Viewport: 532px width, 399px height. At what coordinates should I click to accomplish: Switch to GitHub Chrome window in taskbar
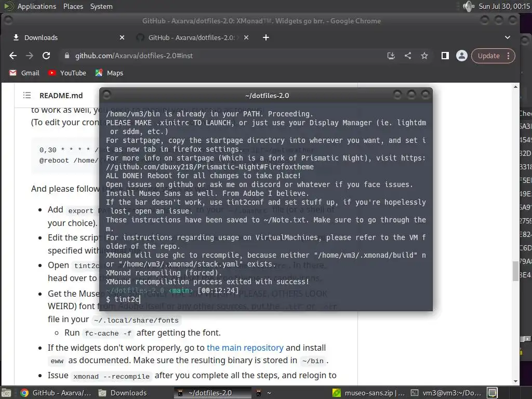coord(56,393)
